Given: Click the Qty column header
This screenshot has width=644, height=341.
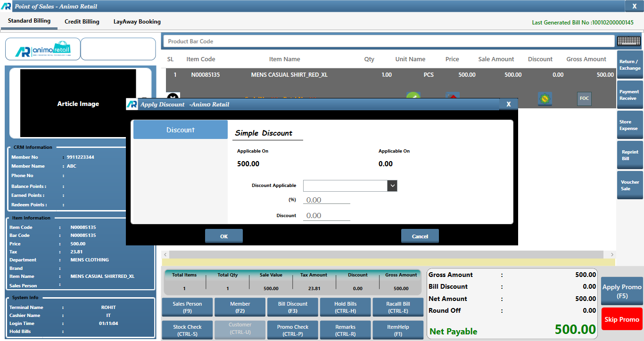Looking at the screenshot, I should [x=369, y=59].
